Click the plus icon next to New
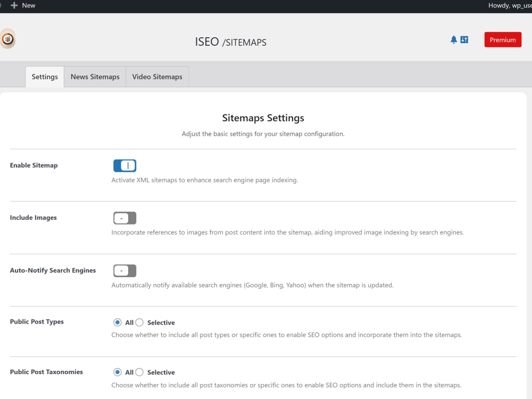Screen dimensions: 532x399 [x=14, y=5]
